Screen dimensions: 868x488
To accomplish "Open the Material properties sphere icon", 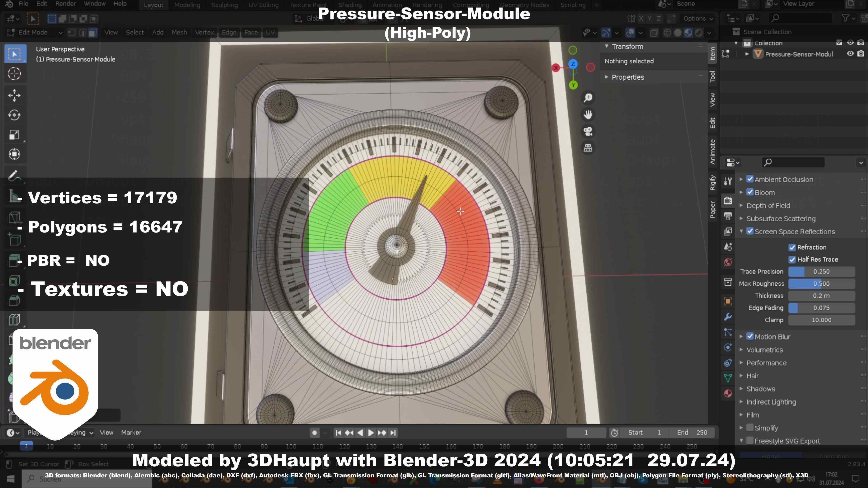I will (x=728, y=394).
